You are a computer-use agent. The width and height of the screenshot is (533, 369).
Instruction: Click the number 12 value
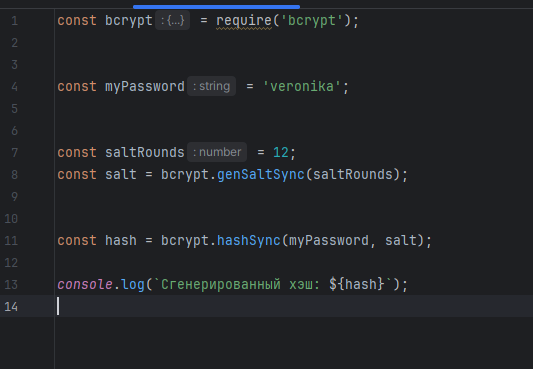click(x=281, y=153)
